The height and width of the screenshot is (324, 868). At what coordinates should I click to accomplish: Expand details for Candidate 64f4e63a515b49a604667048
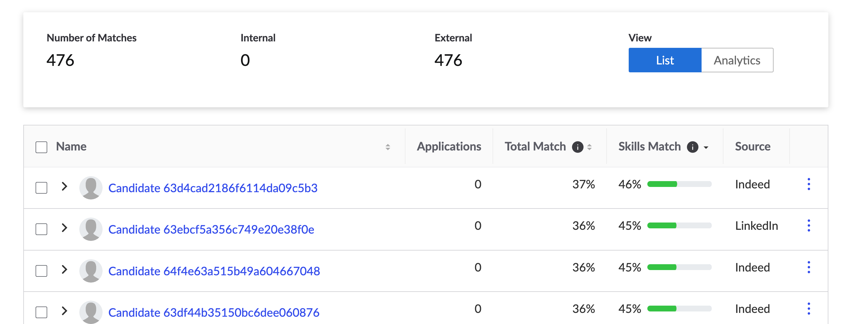click(x=64, y=269)
